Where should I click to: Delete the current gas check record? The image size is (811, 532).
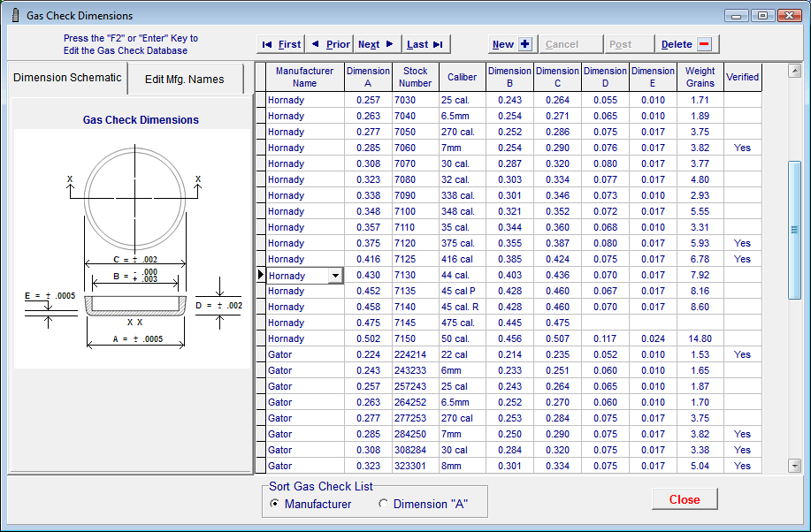[687, 44]
